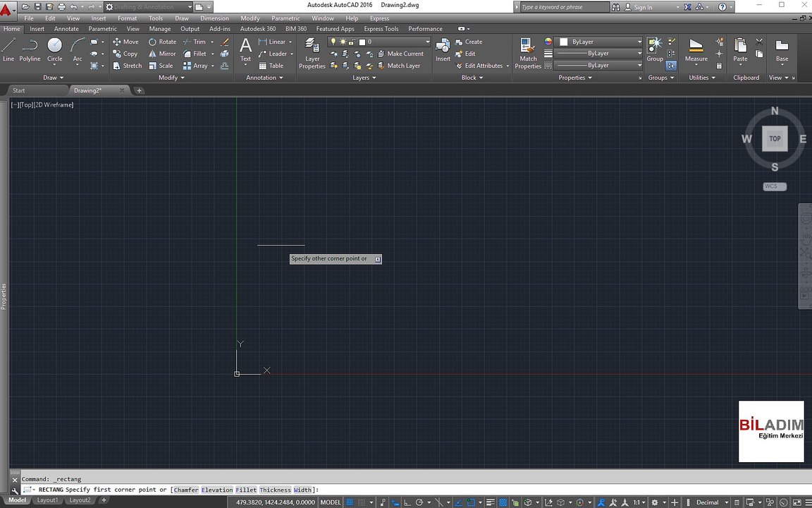The width and height of the screenshot is (812, 508).
Task: Select the Scale tool
Action: coord(161,66)
